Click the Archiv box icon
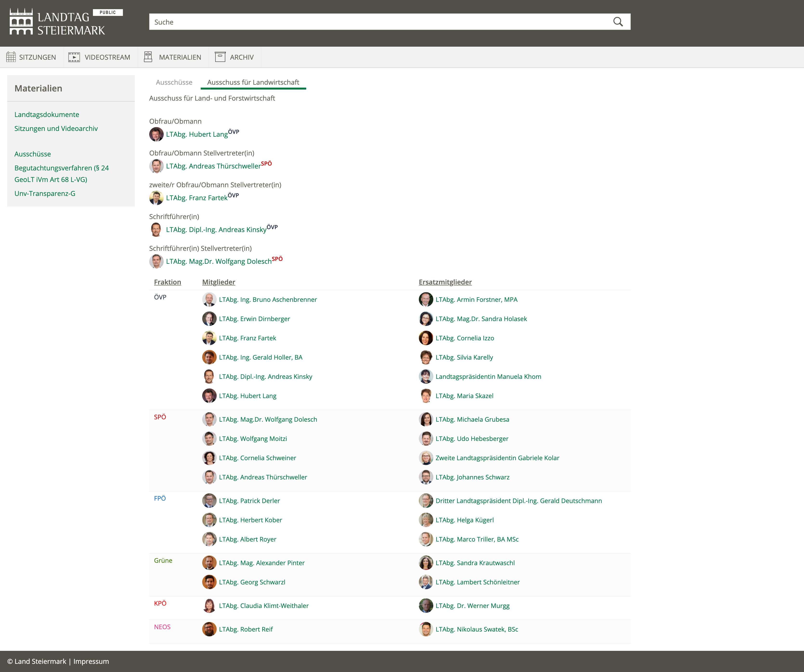This screenshot has height=672, width=804. coord(220,57)
